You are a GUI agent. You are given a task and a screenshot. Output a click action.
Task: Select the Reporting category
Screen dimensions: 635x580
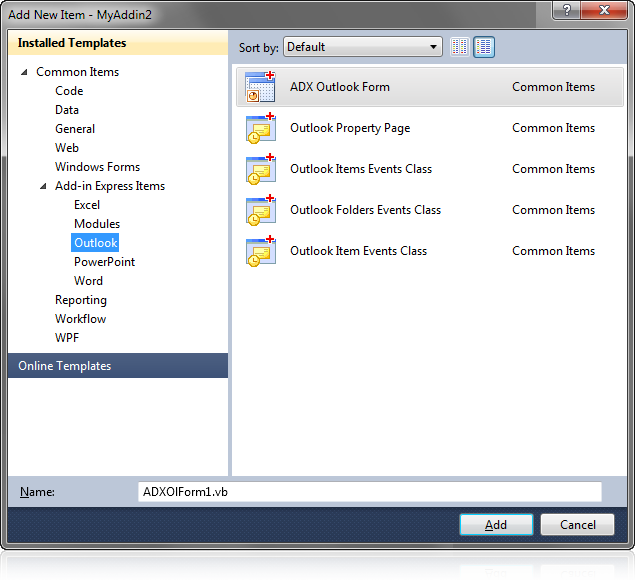point(81,300)
